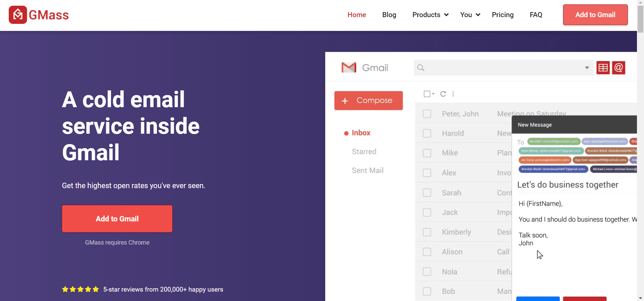Click the Kimberly sender name
This screenshot has width=644, height=301.
456,232
